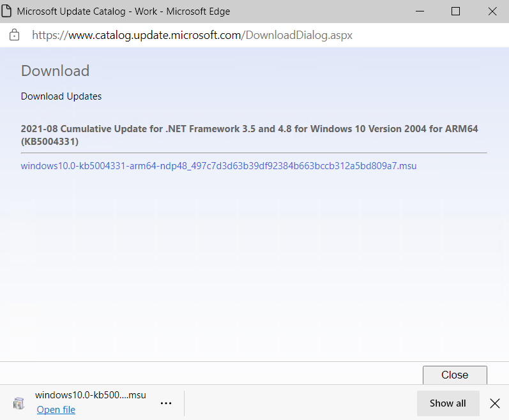The height and width of the screenshot is (420, 509).
Task: Click the lock site information icon
Action: (x=14, y=34)
